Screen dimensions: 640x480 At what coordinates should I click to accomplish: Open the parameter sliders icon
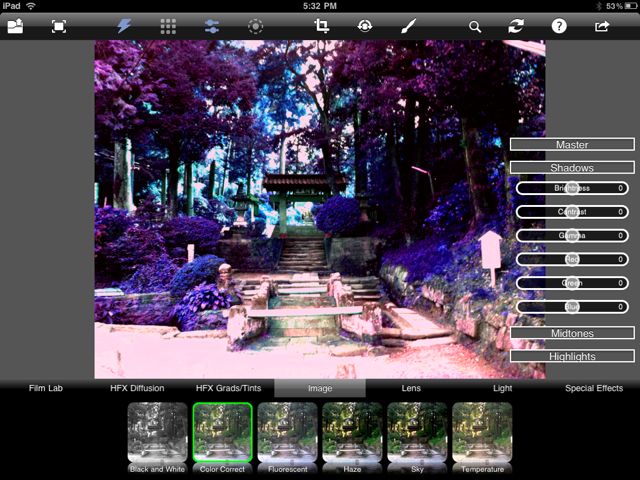[212, 27]
